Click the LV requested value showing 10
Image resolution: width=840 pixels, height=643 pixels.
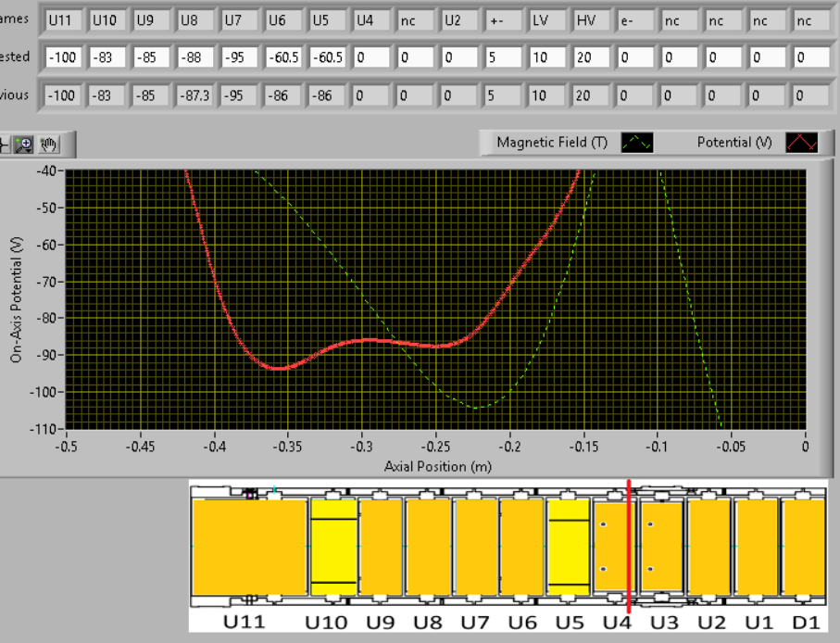pos(547,57)
